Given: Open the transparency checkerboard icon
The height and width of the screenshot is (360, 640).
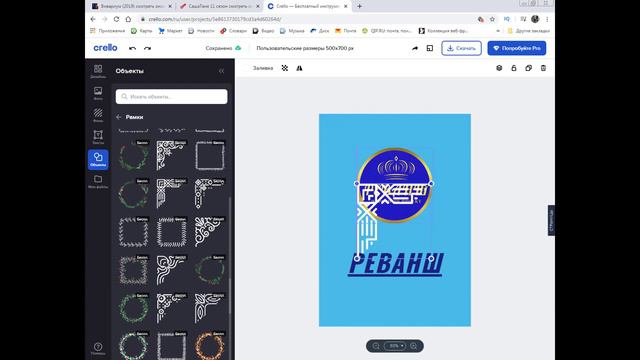Looking at the screenshot, I should [284, 68].
